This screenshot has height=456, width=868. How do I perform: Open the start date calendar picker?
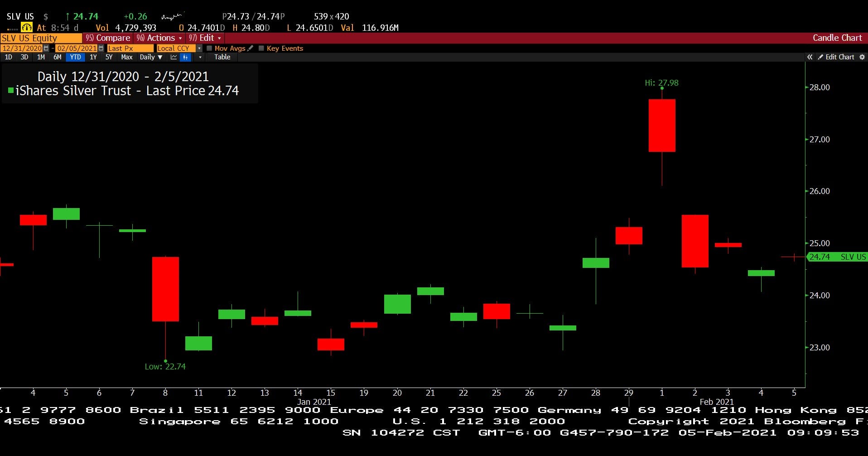click(x=46, y=48)
